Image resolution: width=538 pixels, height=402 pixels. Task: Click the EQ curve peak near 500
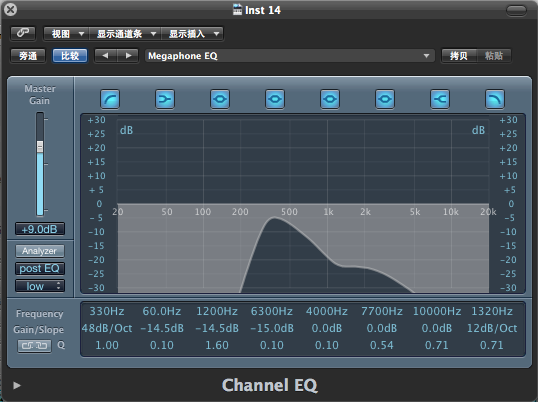[273, 218]
